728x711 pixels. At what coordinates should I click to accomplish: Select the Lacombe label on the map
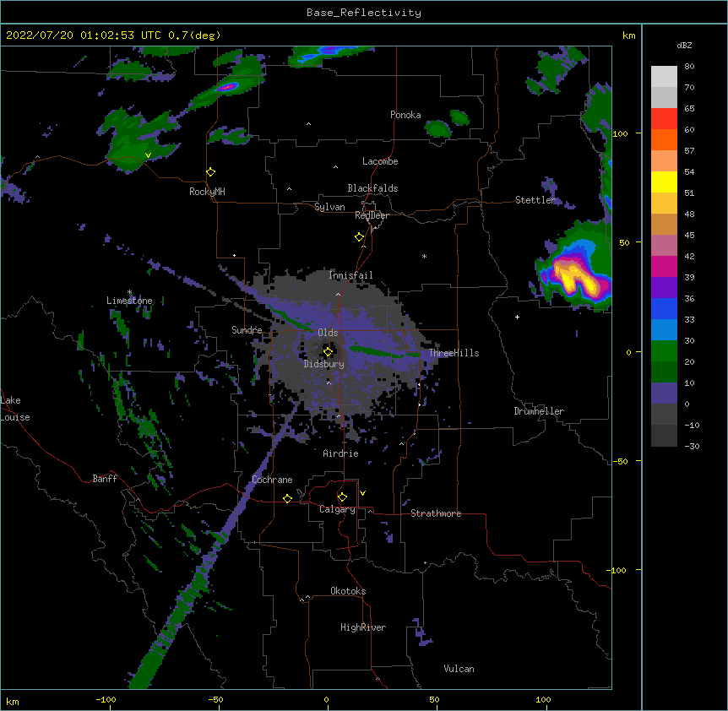point(380,161)
